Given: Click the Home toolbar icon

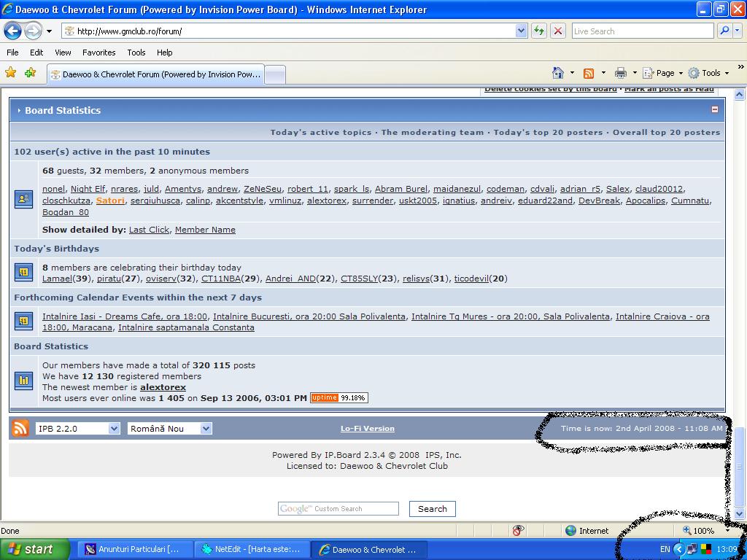Looking at the screenshot, I should (558, 73).
